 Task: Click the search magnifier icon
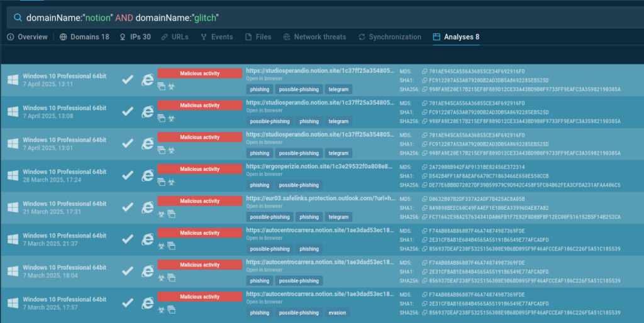coord(17,18)
